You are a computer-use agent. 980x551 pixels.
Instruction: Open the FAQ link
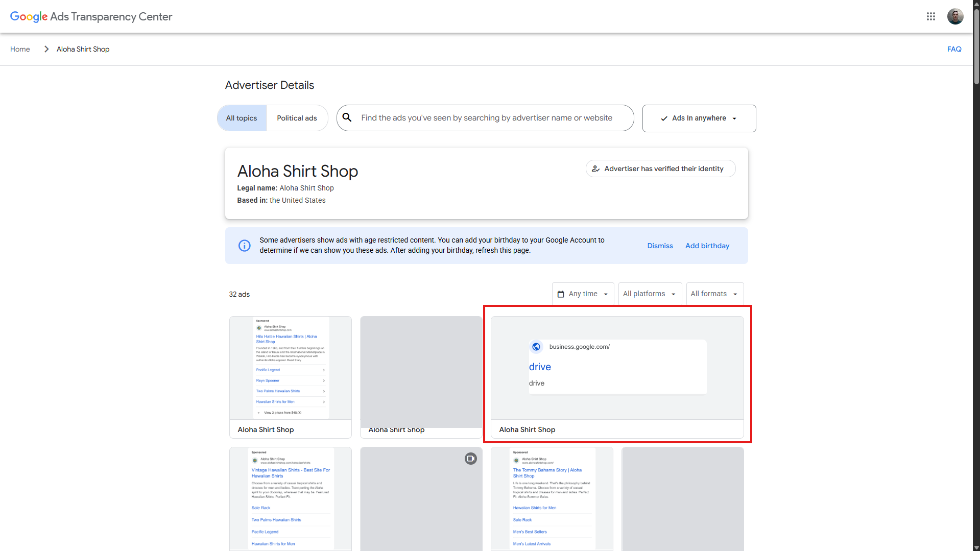click(x=954, y=49)
